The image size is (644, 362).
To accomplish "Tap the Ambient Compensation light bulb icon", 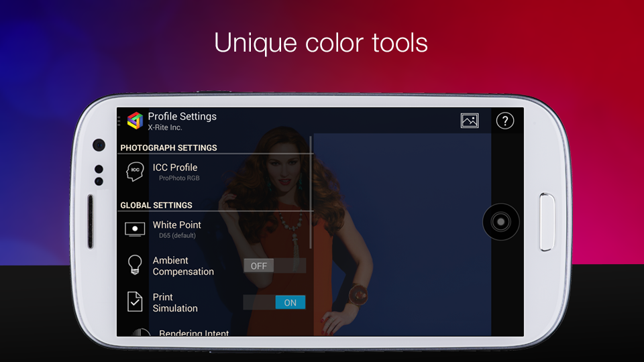I will 135,265.
